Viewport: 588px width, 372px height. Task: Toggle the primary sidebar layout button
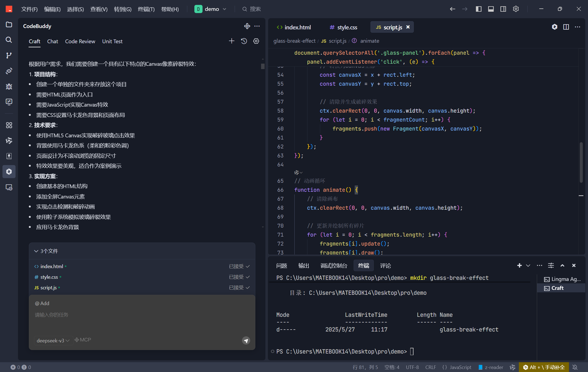[479, 9]
